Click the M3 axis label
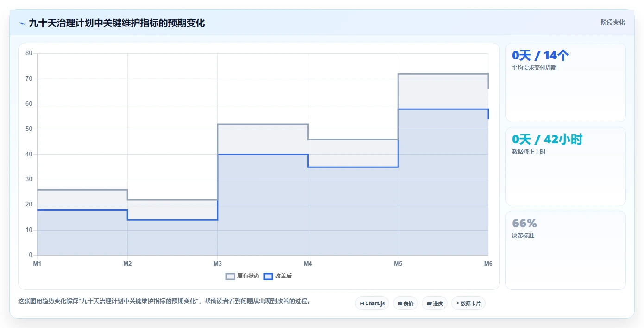The image size is (644, 328). 217,264
